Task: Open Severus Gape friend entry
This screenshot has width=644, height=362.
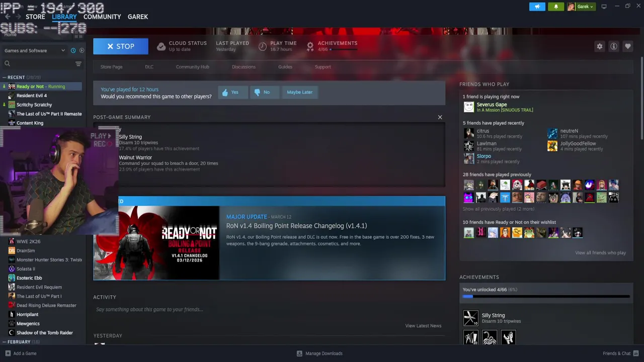Action: click(x=498, y=107)
